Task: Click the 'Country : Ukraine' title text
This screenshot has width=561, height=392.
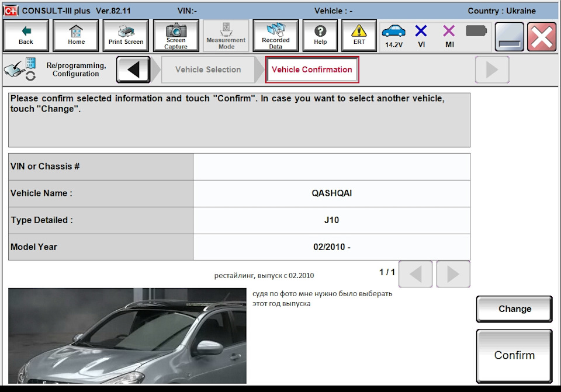Action: tap(501, 11)
